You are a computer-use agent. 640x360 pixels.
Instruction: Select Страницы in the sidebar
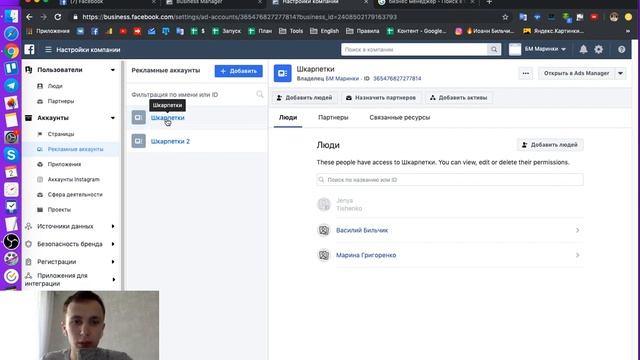click(x=61, y=134)
